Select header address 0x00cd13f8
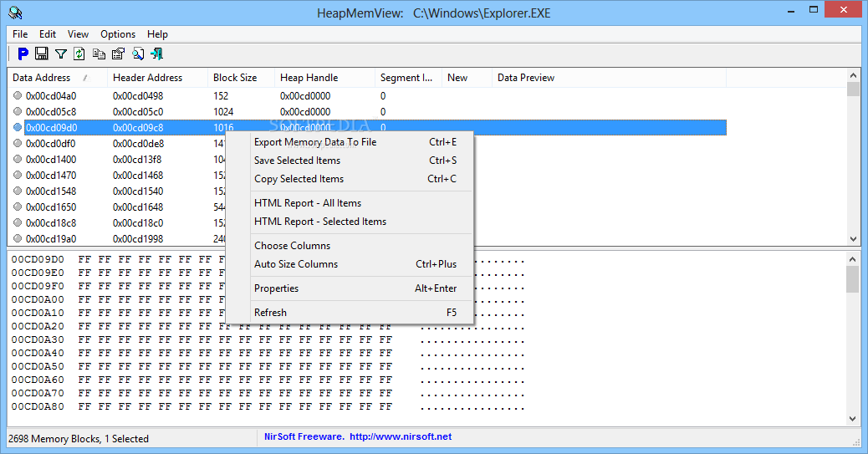Viewport: 868px width, 454px height. (x=137, y=160)
